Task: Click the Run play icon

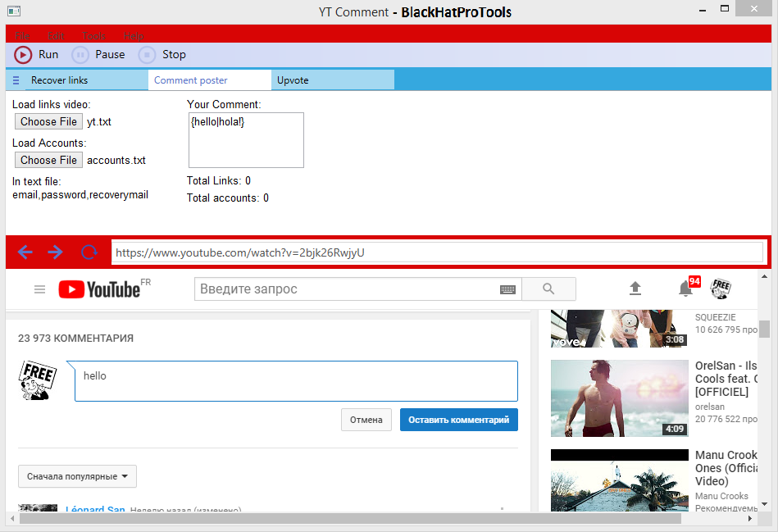Action: (x=23, y=55)
